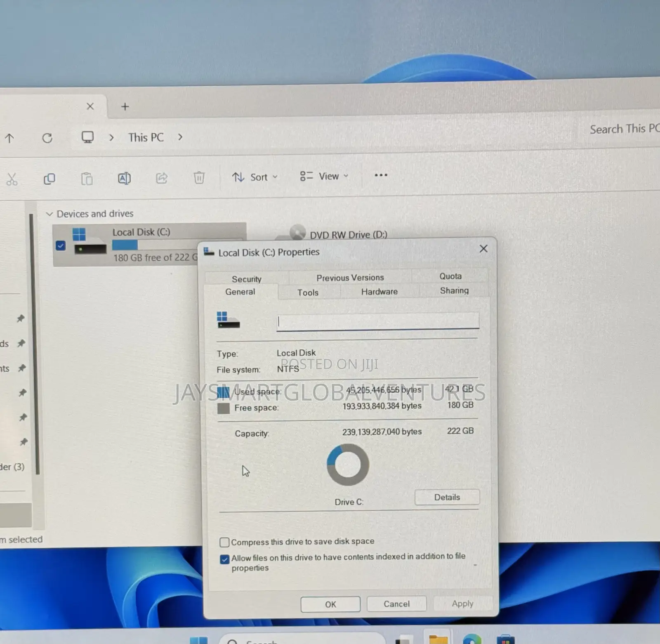Switch to the Quota tab
The width and height of the screenshot is (660, 644).
450,276
